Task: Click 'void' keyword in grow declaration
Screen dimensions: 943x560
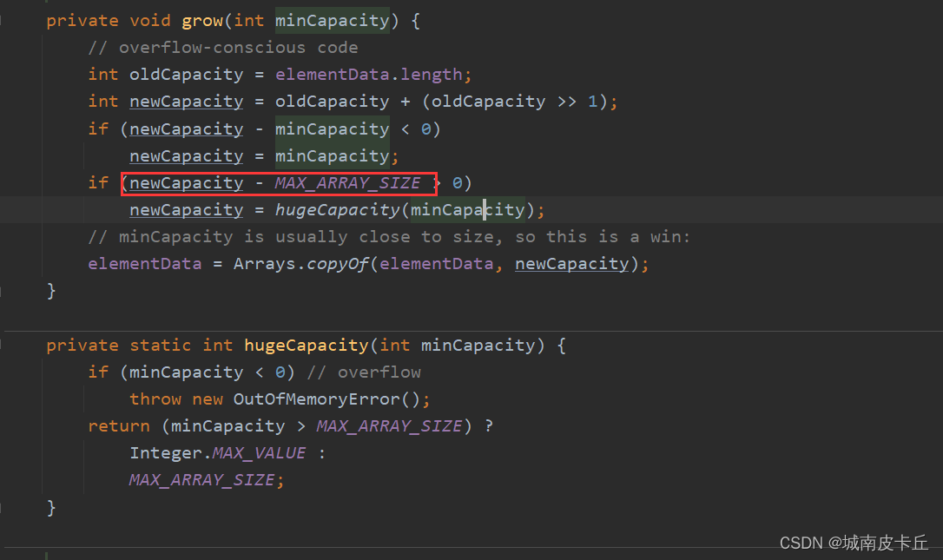Action: pyautogui.click(x=150, y=21)
